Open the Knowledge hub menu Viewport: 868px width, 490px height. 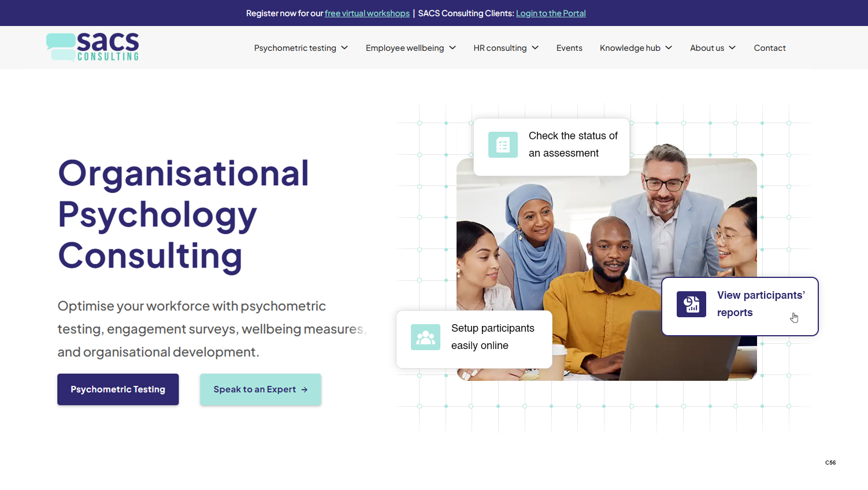[636, 48]
